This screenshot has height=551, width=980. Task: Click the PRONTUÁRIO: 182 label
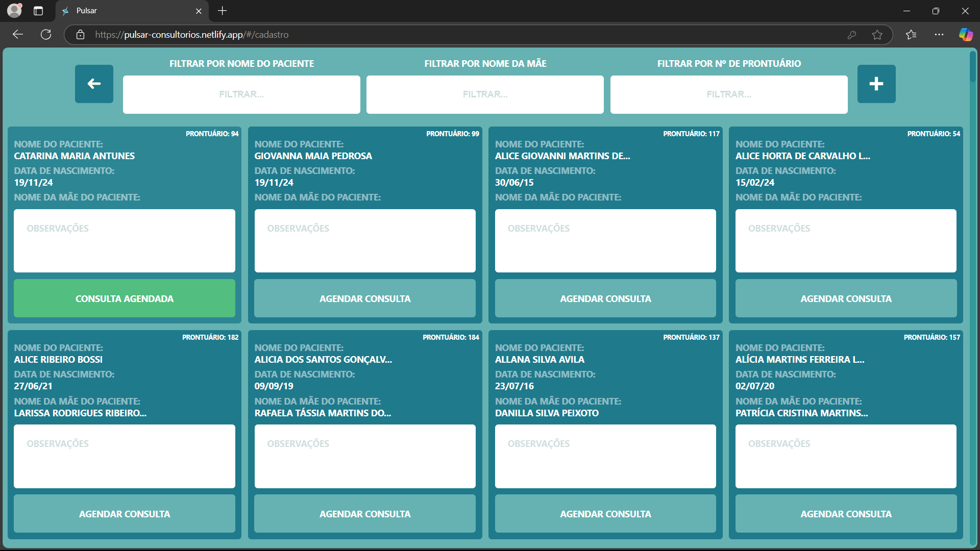coord(210,337)
